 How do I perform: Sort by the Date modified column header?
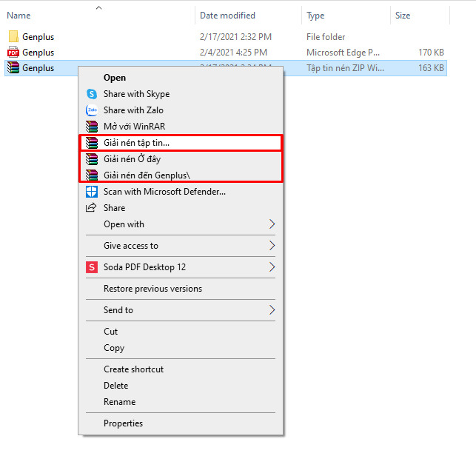coord(228,16)
